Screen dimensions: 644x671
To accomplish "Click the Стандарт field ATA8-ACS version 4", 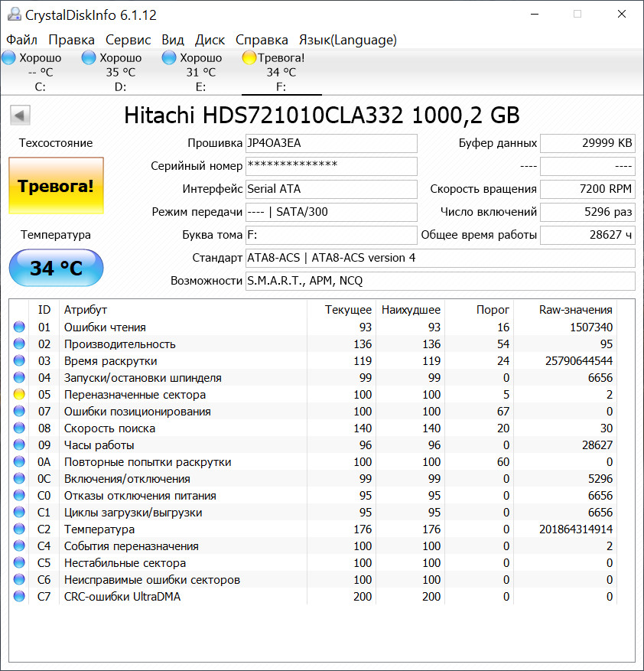I will tap(441, 258).
